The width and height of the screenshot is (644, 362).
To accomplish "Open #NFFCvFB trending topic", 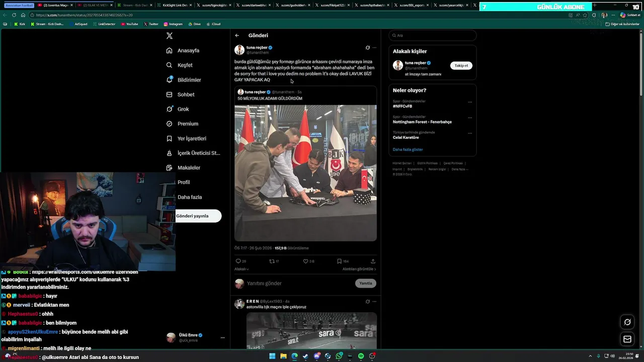I will coord(403,107).
